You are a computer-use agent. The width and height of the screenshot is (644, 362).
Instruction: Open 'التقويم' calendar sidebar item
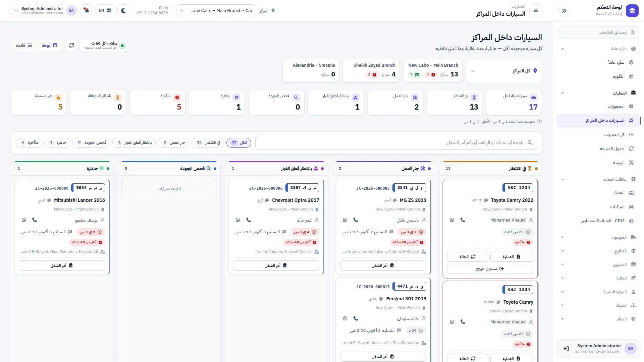pyautogui.click(x=598, y=76)
